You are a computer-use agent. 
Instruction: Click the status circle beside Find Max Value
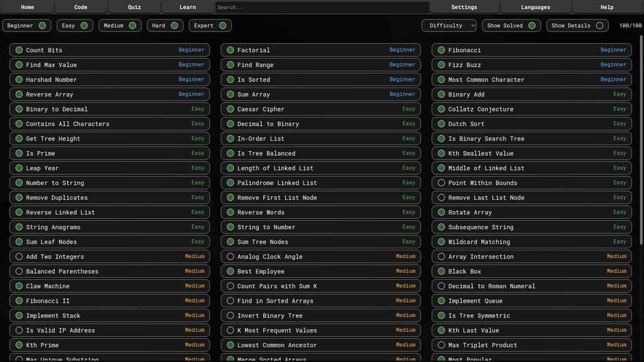tap(19, 65)
